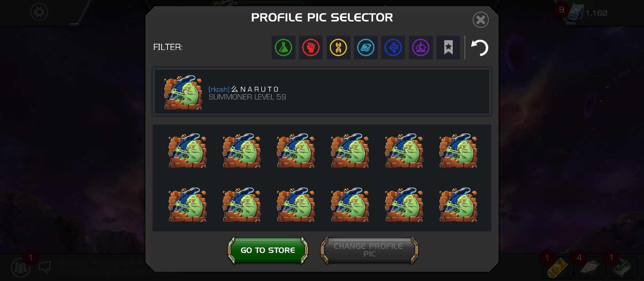Select first profile pic in top row
The width and height of the screenshot is (644, 281).
187,151
